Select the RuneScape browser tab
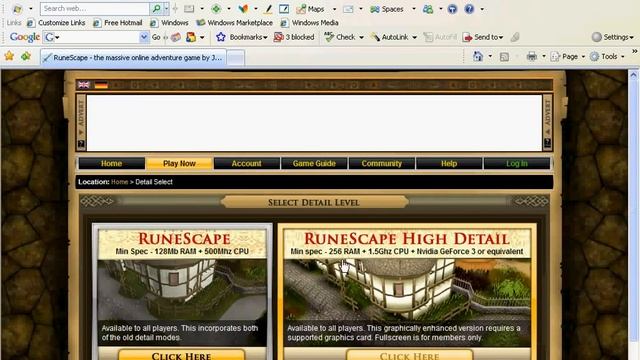 pos(133,58)
